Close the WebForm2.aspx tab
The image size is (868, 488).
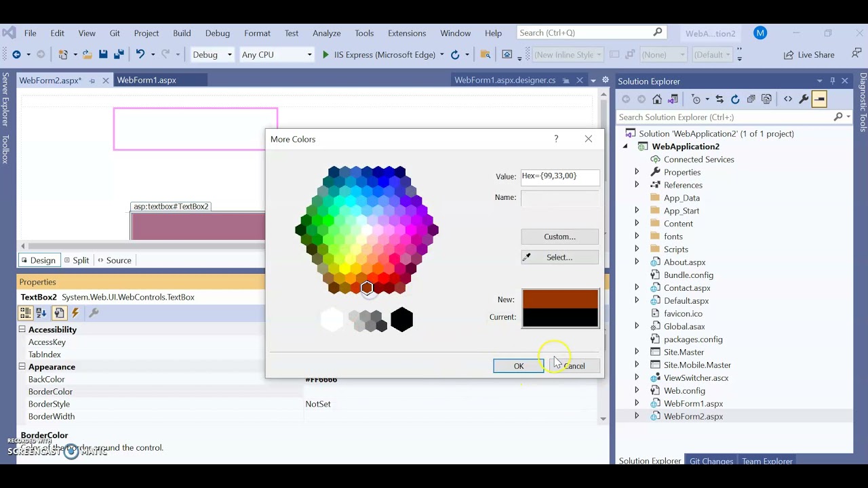[x=106, y=81]
